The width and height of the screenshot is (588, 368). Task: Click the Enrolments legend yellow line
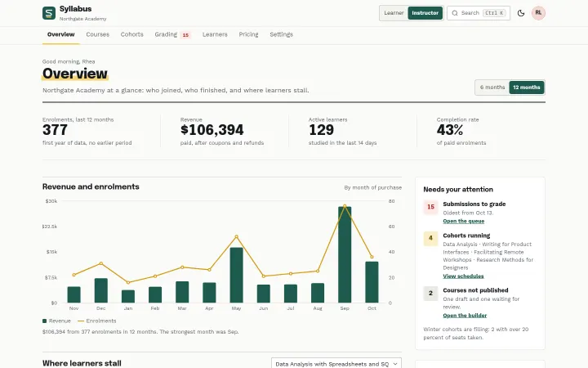(x=80, y=321)
